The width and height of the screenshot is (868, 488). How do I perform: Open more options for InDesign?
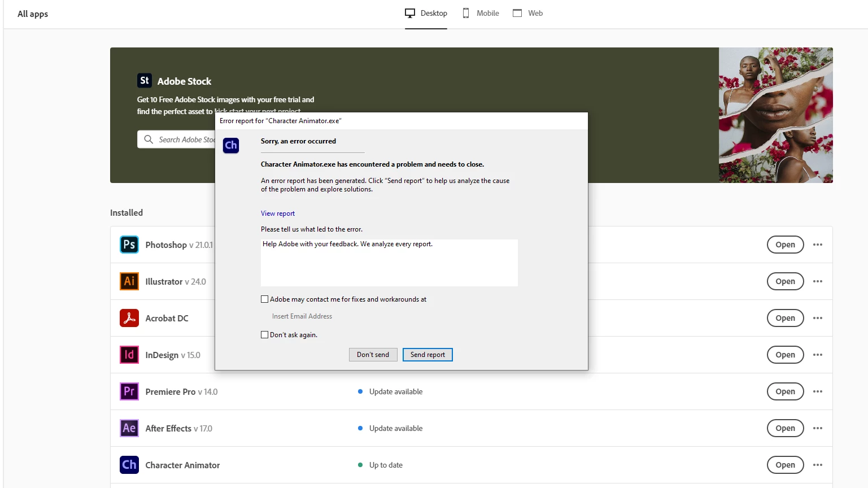point(818,355)
